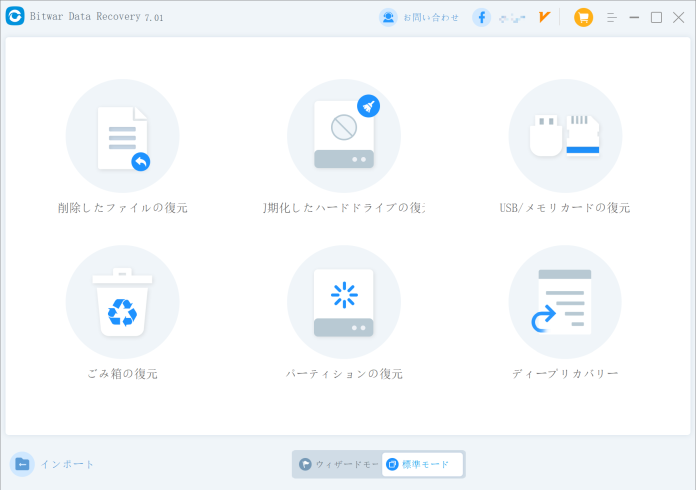696x490 pixels.
Task: Click the Bitwar logo in the title bar
Action: (15, 17)
